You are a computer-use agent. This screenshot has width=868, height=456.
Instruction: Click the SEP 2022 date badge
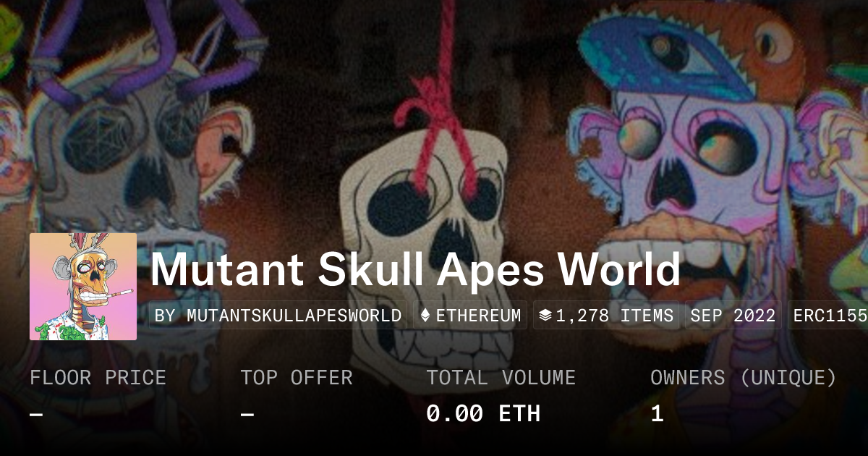click(733, 316)
